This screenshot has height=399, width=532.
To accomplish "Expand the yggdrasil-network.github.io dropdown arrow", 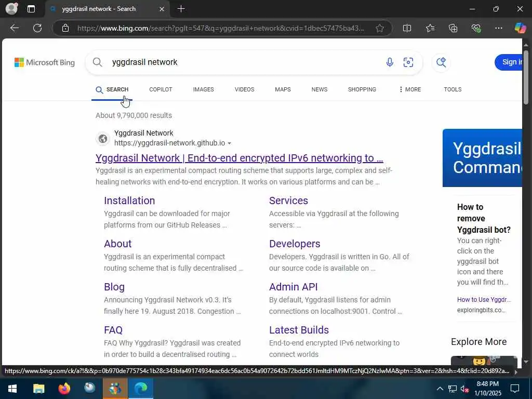I will pyautogui.click(x=229, y=143).
